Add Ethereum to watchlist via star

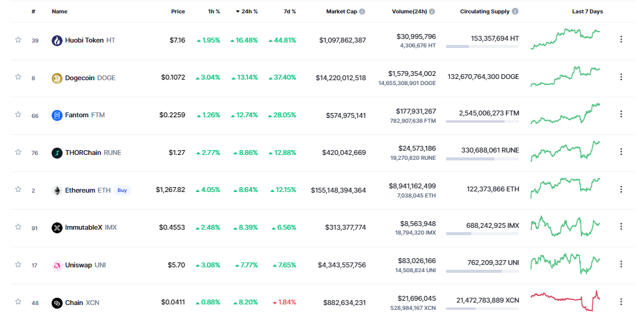click(18, 189)
